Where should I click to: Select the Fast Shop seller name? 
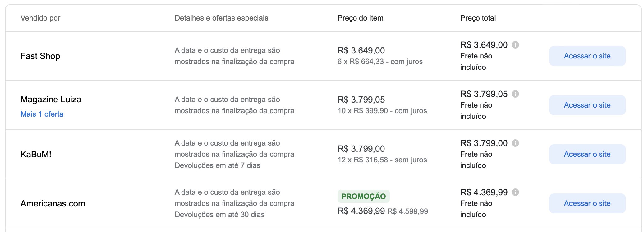pyautogui.click(x=40, y=56)
